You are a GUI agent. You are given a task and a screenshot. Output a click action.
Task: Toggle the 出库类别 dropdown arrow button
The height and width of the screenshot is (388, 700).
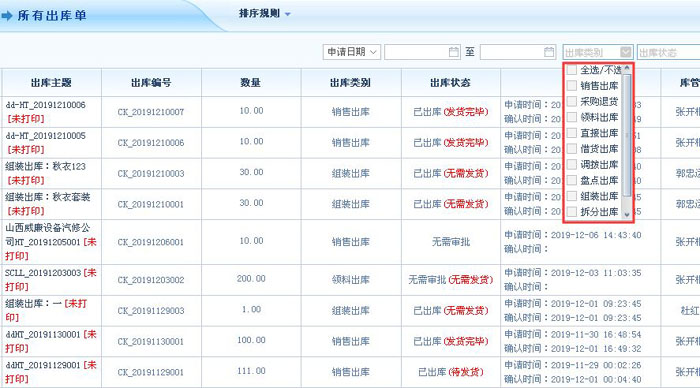[626, 52]
